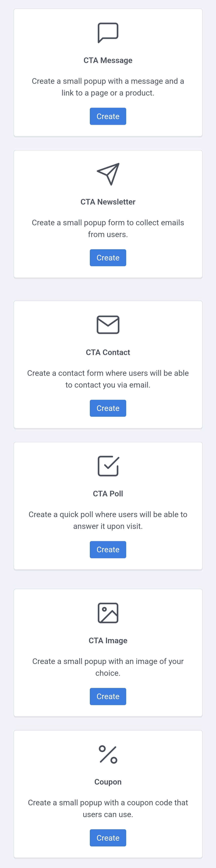Click the percent coupon icon
Viewport: 216px width, 868px height.
[x=108, y=754]
